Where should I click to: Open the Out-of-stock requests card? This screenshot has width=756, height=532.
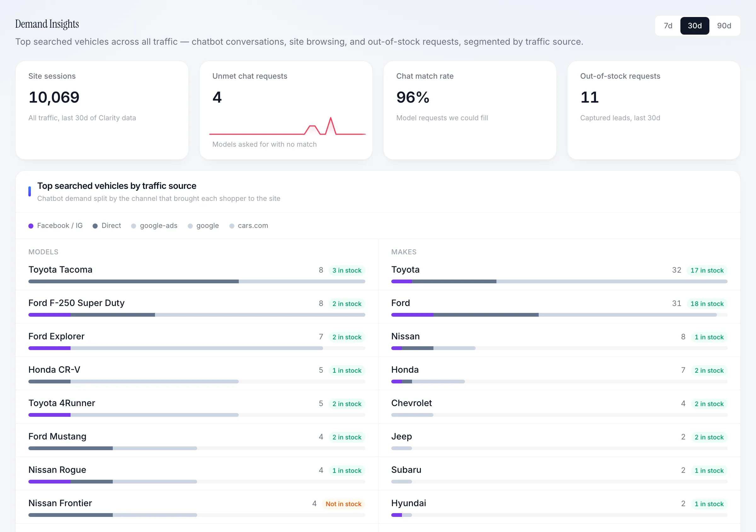(x=654, y=110)
